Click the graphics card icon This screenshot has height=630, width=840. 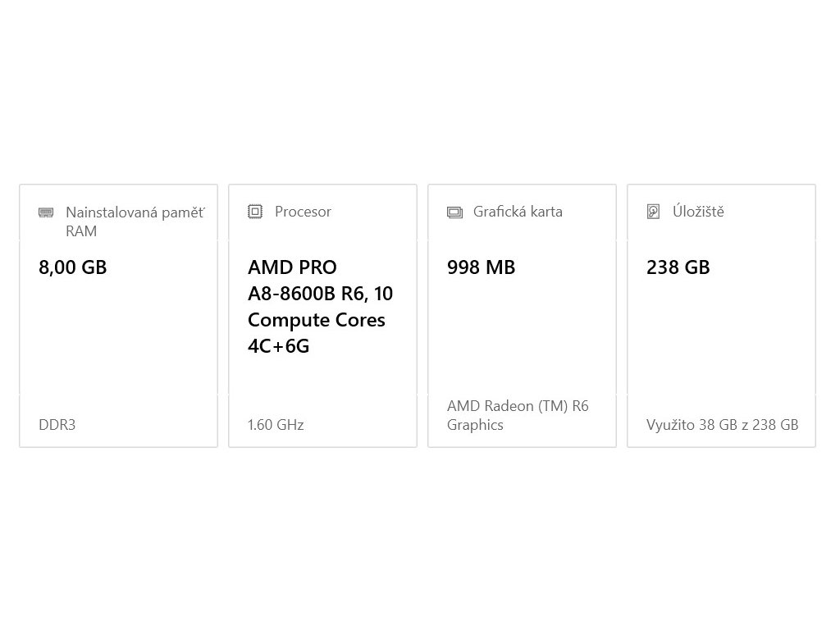tap(454, 212)
